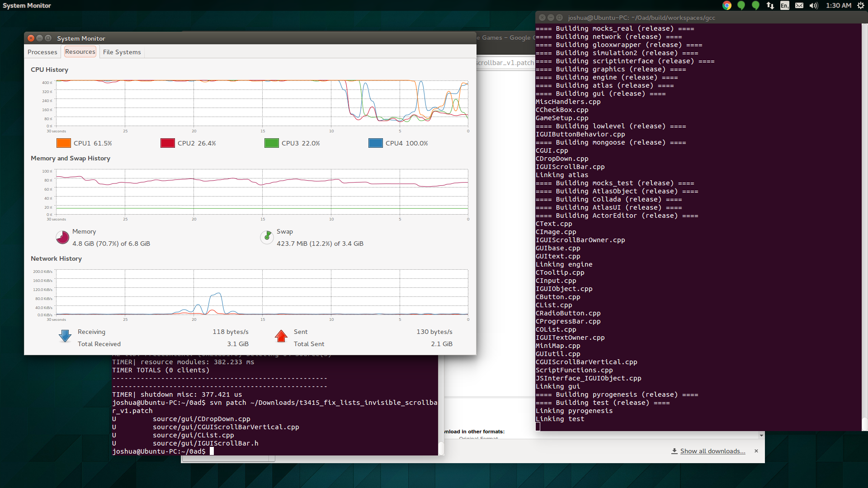Close the System Monitor window

click(x=31, y=38)
